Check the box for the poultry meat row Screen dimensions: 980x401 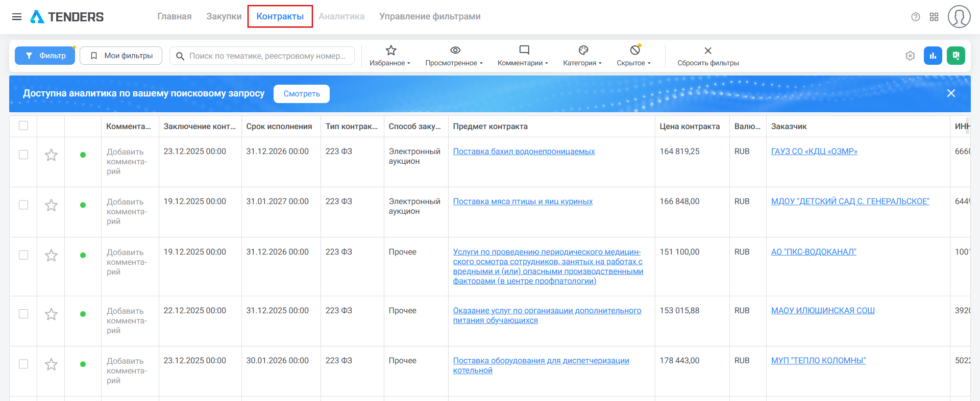click(23, 205)
